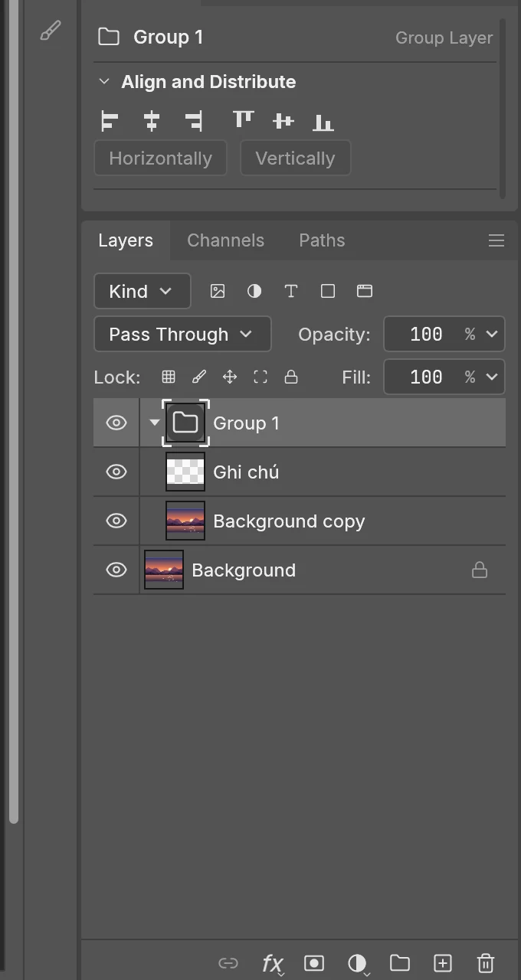Lock transparent pixels grid icon

pyautogui.click(x=169, y=377)
